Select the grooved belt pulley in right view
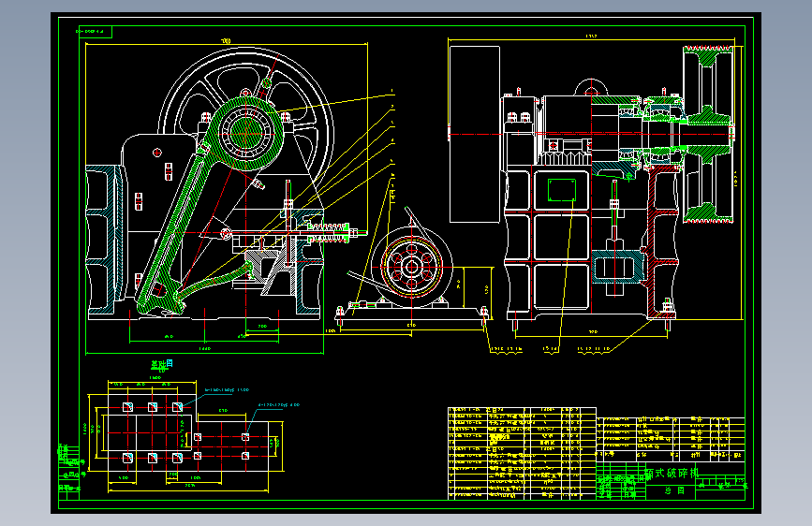Image resolution: width=812 pixels, height=526 pixels. [x=708, y=134]
